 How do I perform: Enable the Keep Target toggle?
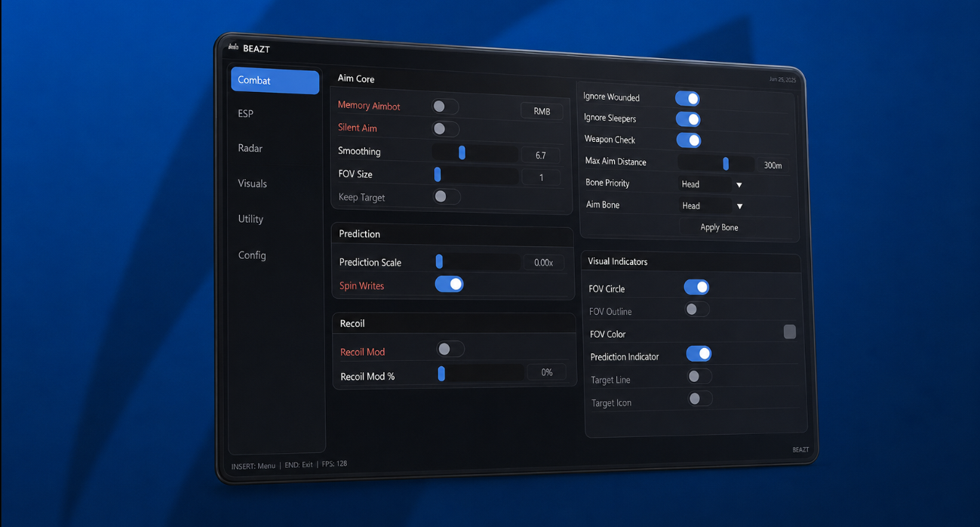coord(447,196)
